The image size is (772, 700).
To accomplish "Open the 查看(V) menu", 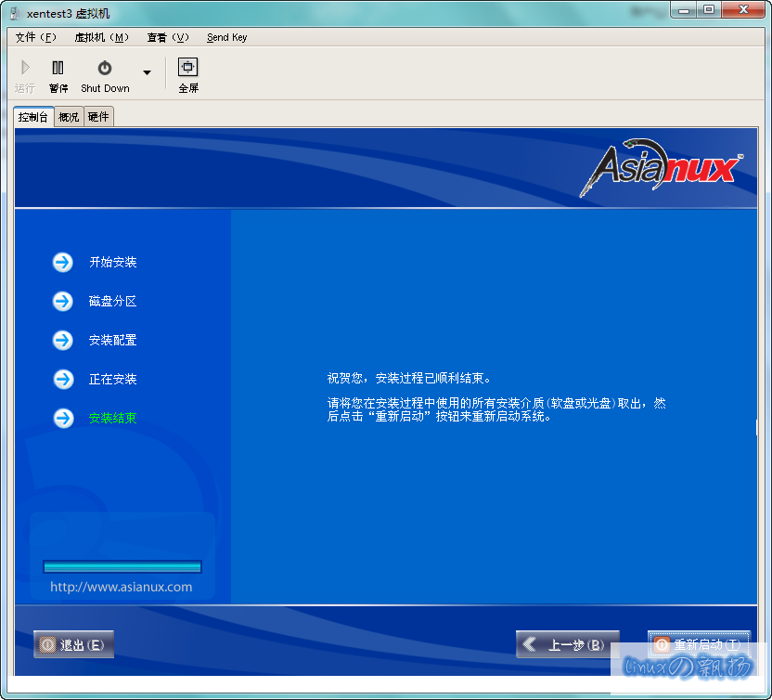I will point(167,37).
